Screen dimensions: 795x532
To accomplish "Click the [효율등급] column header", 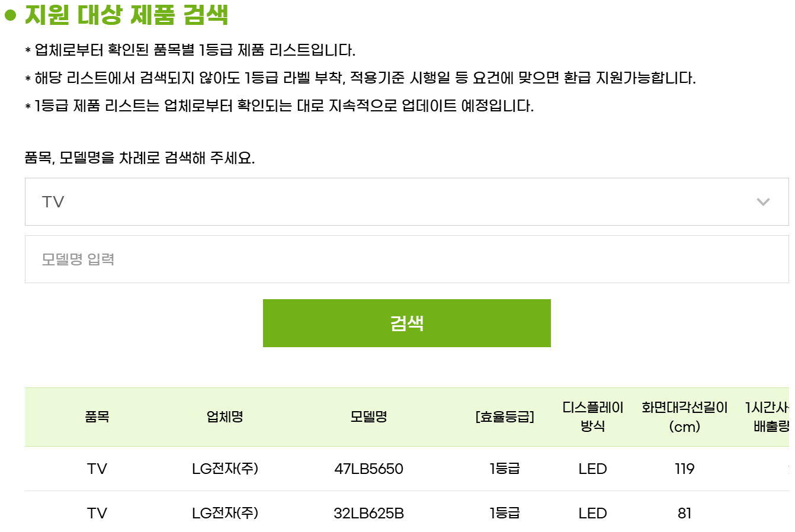I will [504, 416].
